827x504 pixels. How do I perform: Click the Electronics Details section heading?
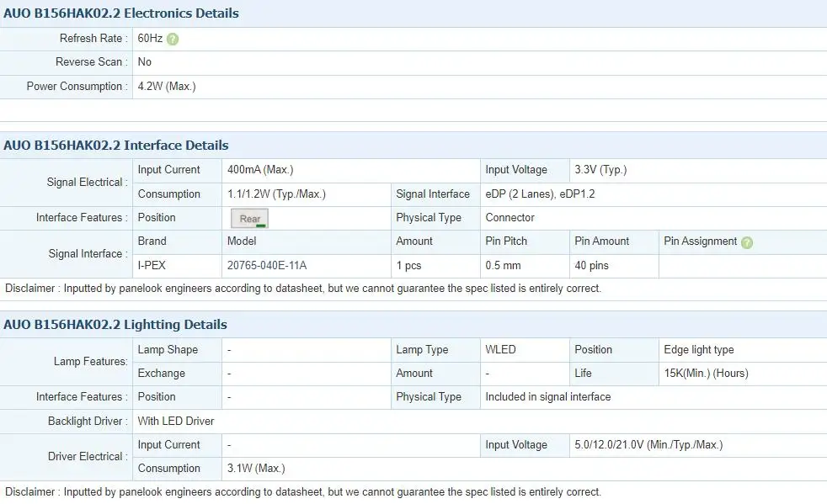point(121,13)
